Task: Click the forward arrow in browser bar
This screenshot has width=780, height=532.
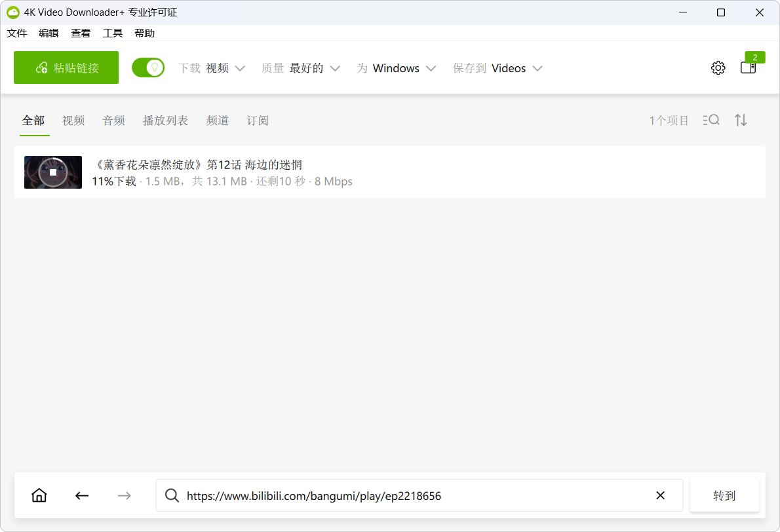Action: 125,495
